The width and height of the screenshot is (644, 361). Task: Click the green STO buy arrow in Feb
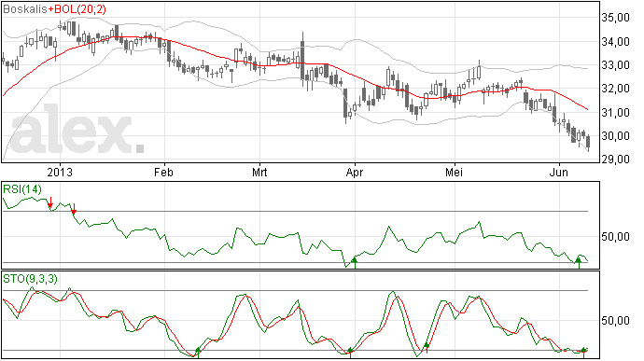tap(198, 353)
